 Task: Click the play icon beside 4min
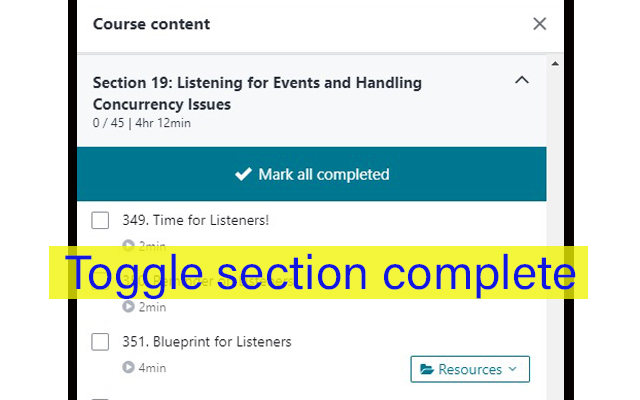[128, 367]
